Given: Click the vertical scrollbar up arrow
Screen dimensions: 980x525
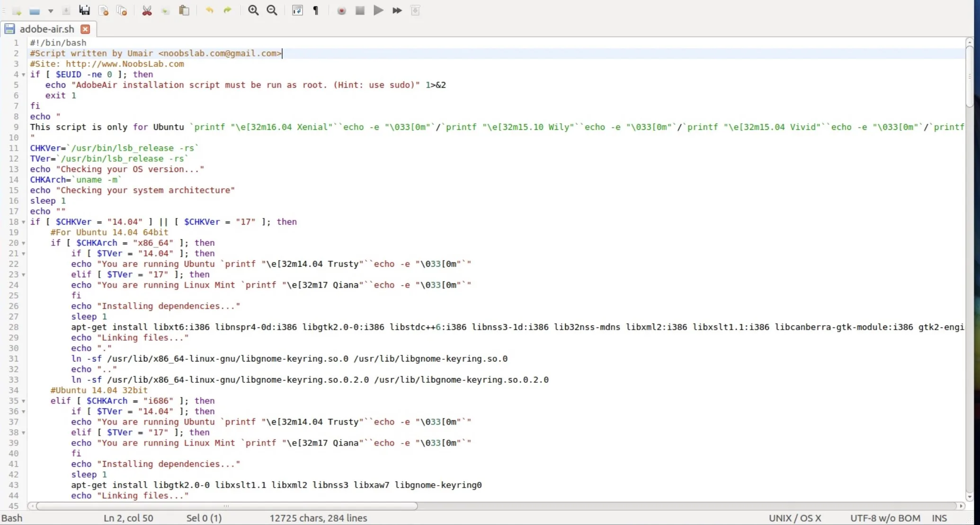Looking at the screenshot, I should [970, 42].
